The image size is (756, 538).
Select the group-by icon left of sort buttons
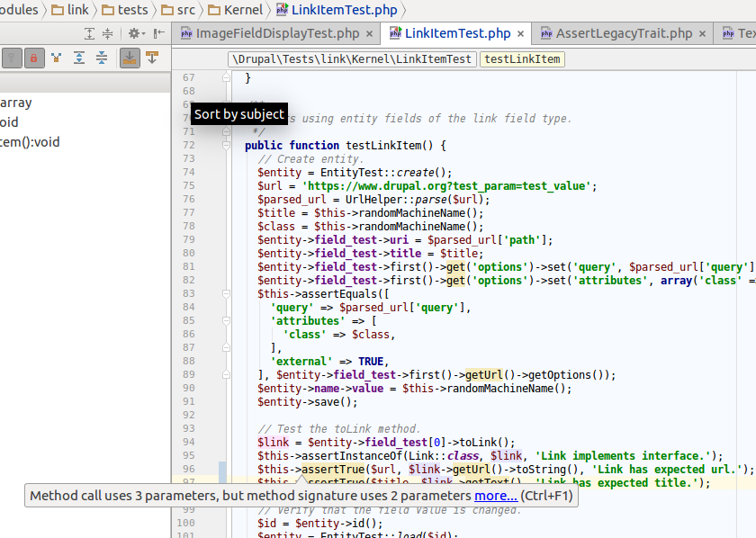tap(54, 58)
